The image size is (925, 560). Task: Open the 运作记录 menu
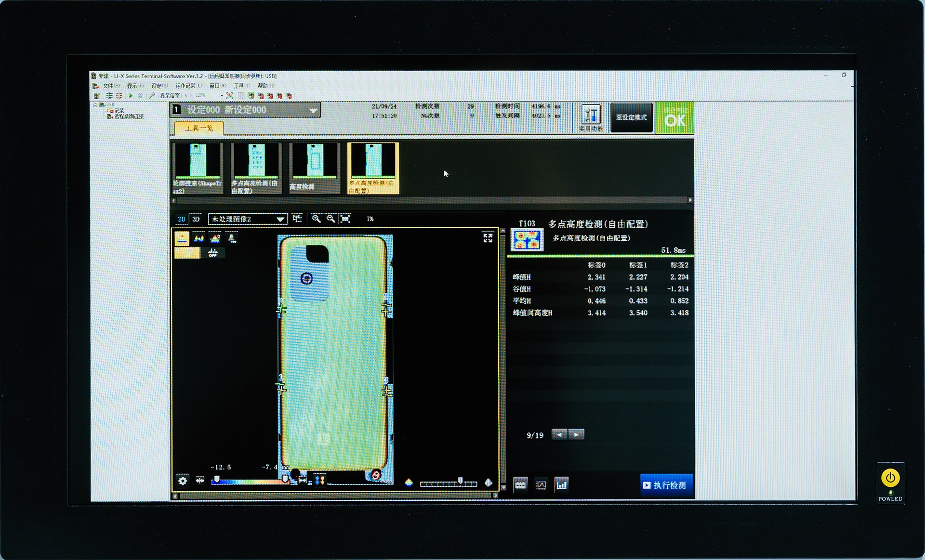[188, 86]
